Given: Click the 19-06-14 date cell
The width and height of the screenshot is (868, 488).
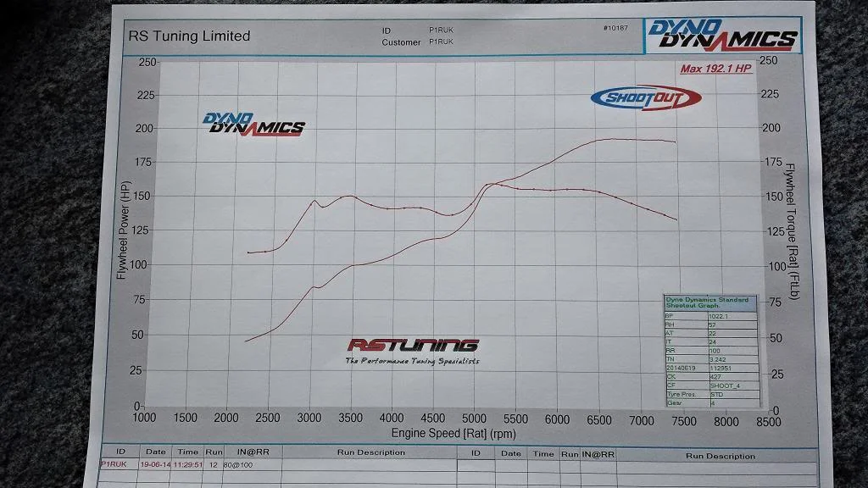Looking at the screenshot, I should click(155, 465).
